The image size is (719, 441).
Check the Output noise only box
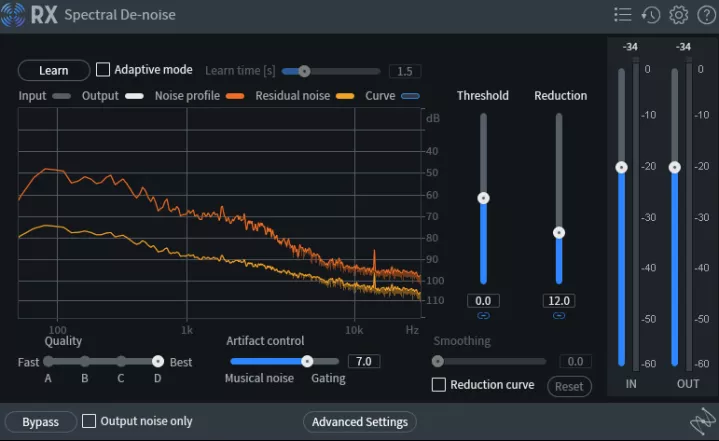[x=89, y=421]
